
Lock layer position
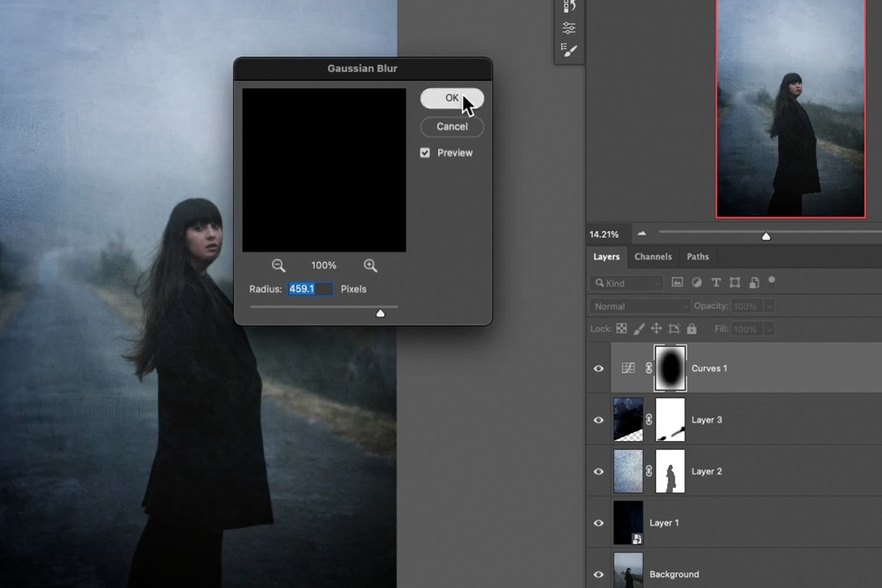click(x=656, y=329)
